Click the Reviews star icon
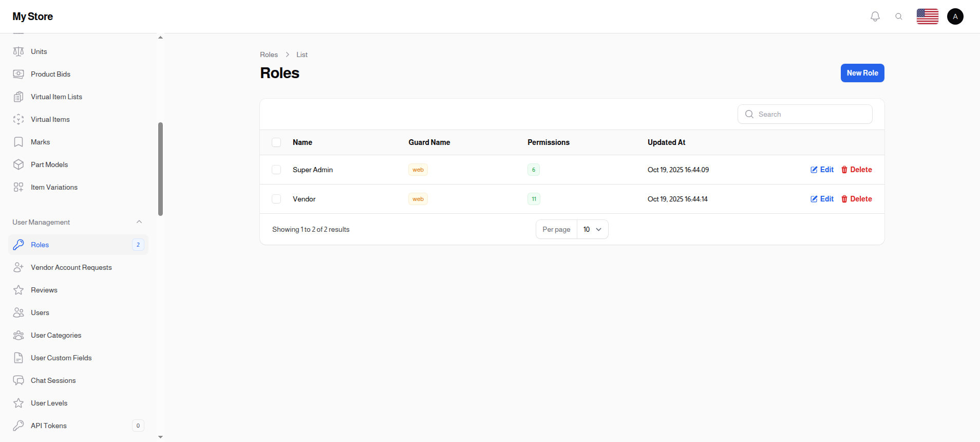This screenshot has height=442, width=980. click(18, 290)
